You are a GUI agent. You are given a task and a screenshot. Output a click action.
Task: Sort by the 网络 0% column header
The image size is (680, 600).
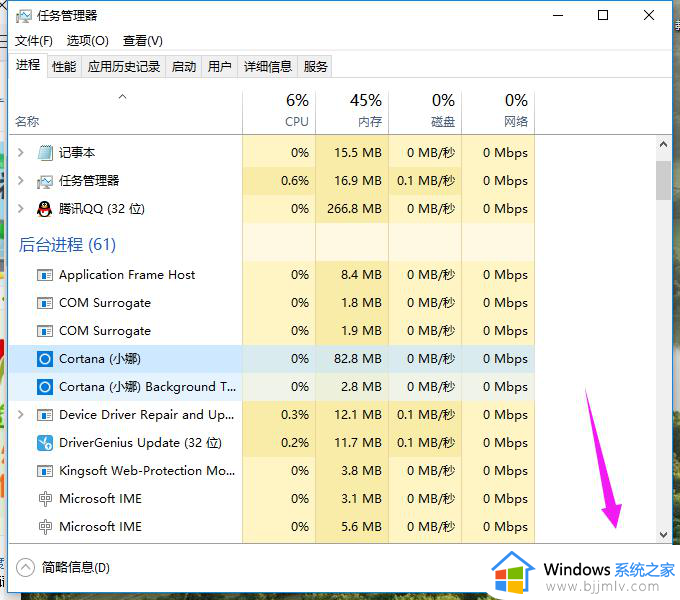(x=498, y=111)
